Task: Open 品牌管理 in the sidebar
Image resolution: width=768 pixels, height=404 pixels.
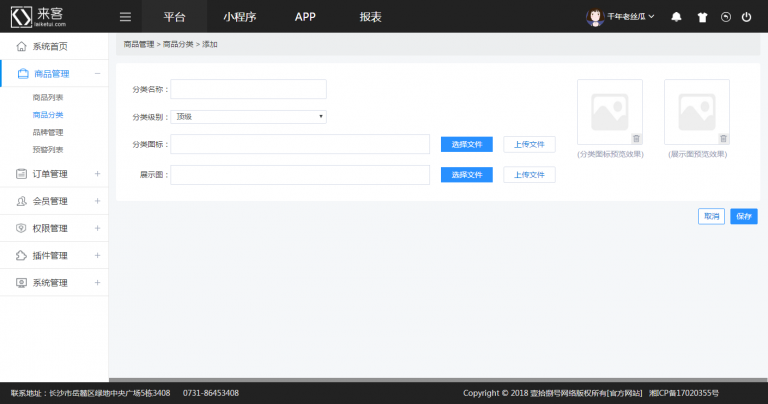Action: pos(48,132)
